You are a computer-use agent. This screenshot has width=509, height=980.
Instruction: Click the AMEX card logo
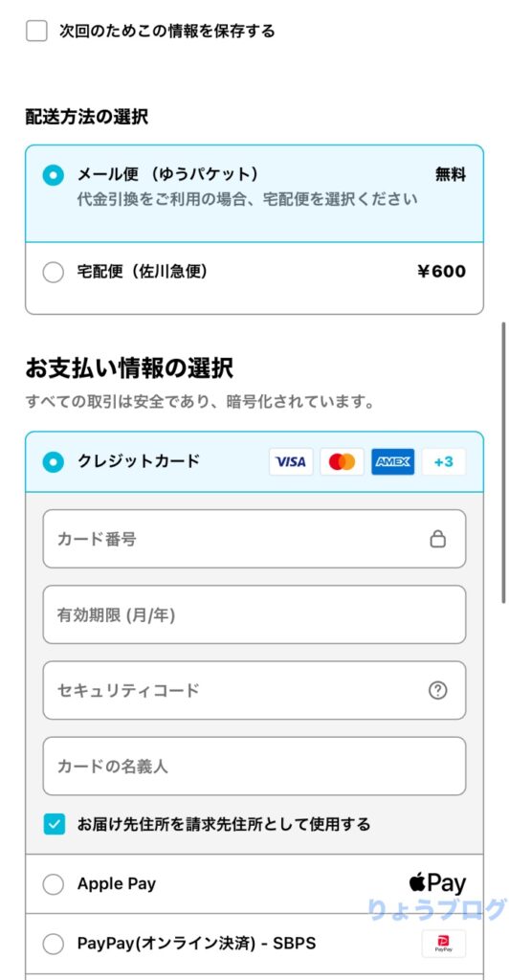393,462
